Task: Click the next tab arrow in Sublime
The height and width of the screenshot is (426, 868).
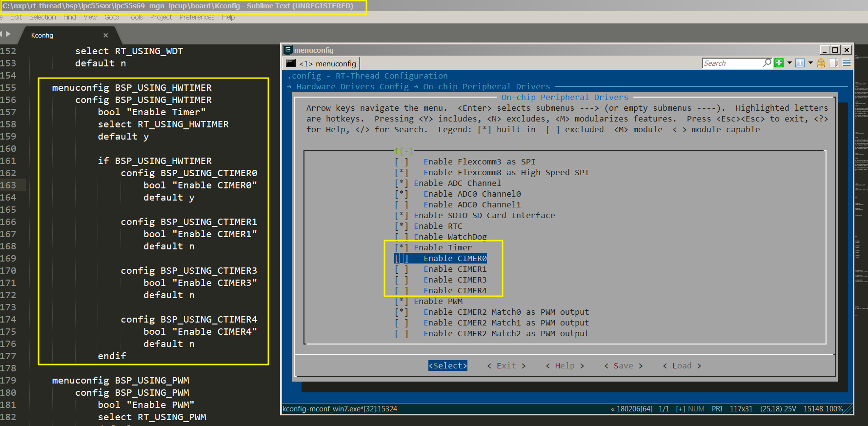Action: point(8,34)
